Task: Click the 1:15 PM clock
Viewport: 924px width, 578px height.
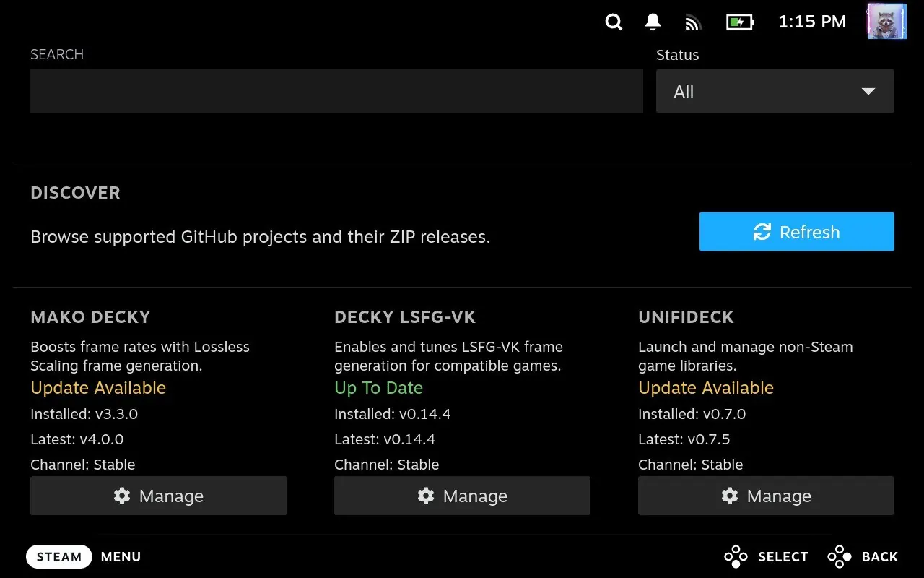Action: [x=812, y=22]
